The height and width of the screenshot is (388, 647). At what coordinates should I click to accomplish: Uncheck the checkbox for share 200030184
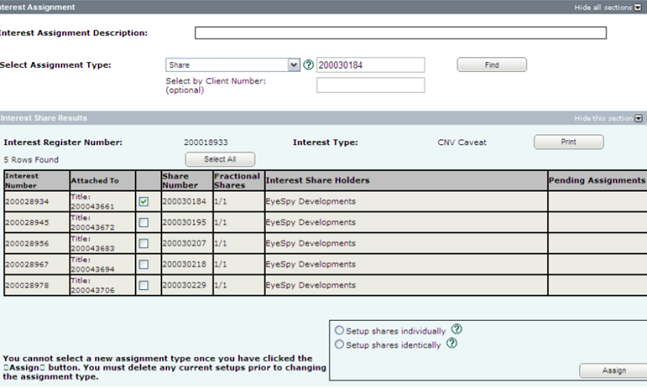pos(144,201)
